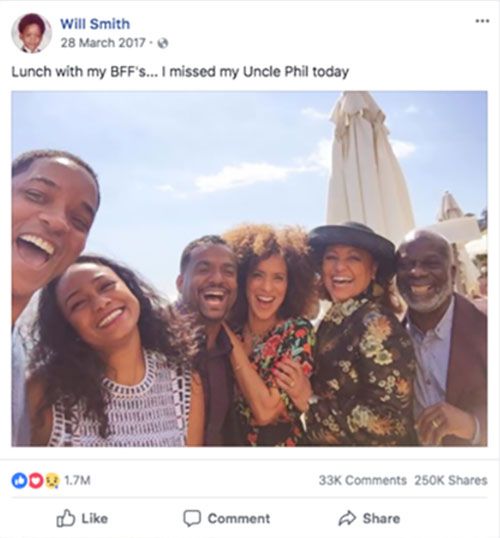The height and width of the screenshot is (538, 500).
Task: Click the 28 March 2017 timestamp
Action: click(x=103, y=43)
